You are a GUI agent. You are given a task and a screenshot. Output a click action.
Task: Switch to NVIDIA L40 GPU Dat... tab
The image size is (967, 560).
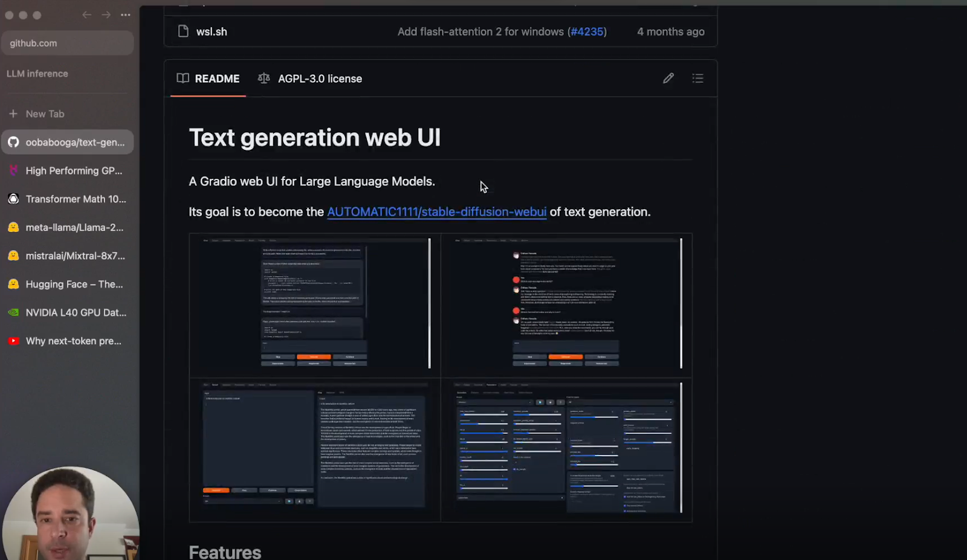67,313
